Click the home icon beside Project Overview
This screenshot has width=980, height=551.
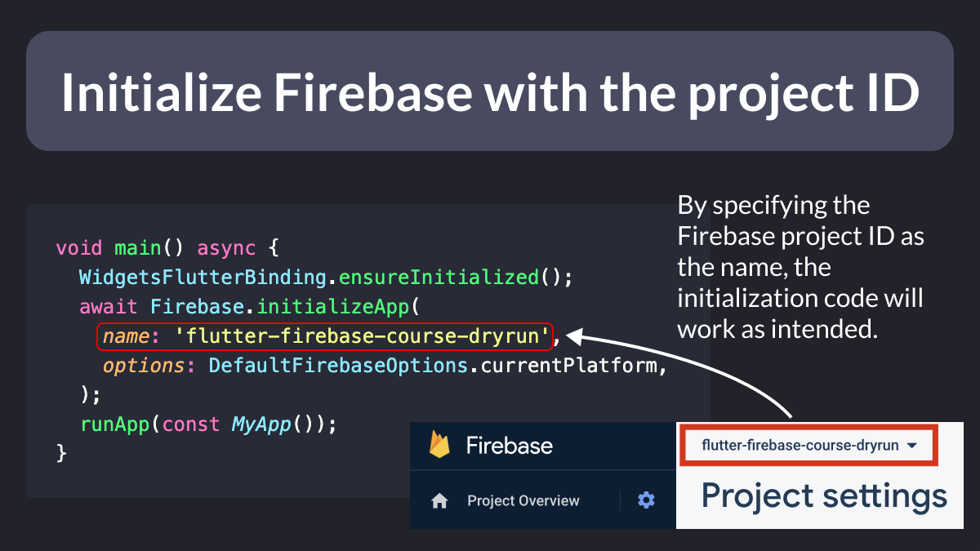[x=439, y=500]
